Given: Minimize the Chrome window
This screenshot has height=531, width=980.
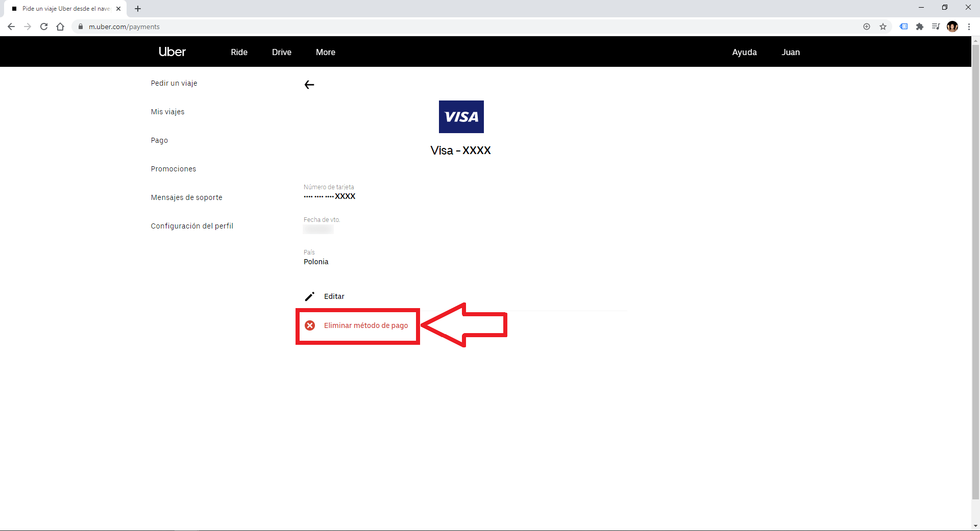Looking at the screenshot, I should click(x=921, y=7).
